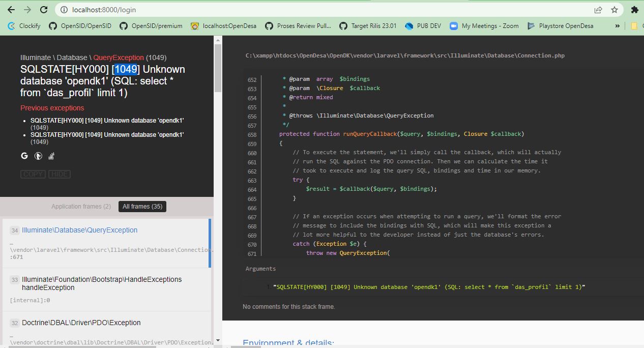Open the Target Rilis 23.01 bookmark
This screenshot has width=644, height=348.
point(368,25)
